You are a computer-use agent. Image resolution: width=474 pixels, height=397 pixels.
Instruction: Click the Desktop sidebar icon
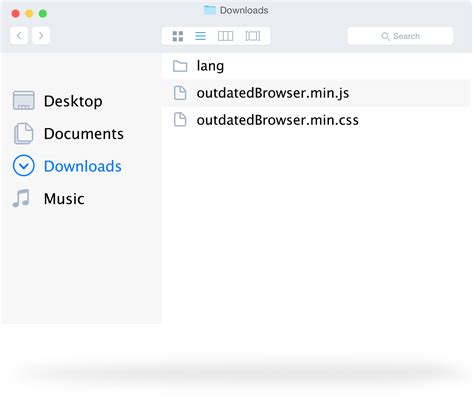pyautogui.click(x=24, y=100)
